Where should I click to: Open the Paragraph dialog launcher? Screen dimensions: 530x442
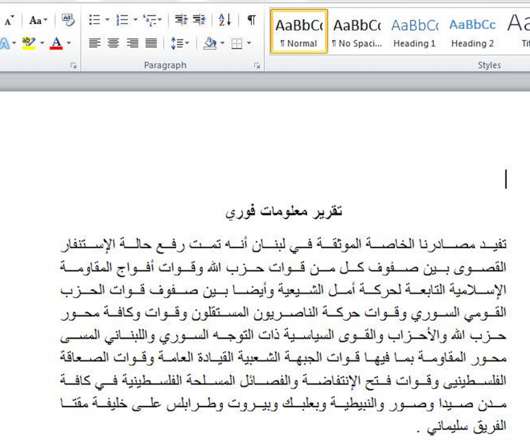(257, 66)
